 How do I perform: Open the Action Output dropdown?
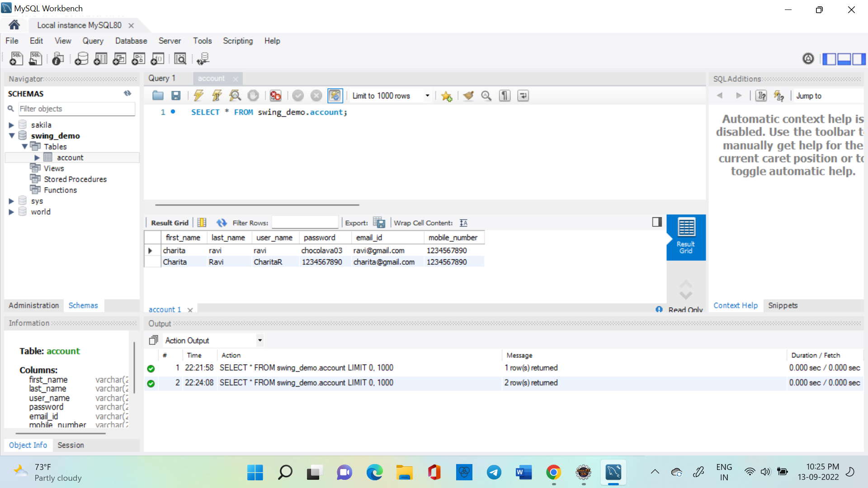pyautogui.click(x=213, y=340)
